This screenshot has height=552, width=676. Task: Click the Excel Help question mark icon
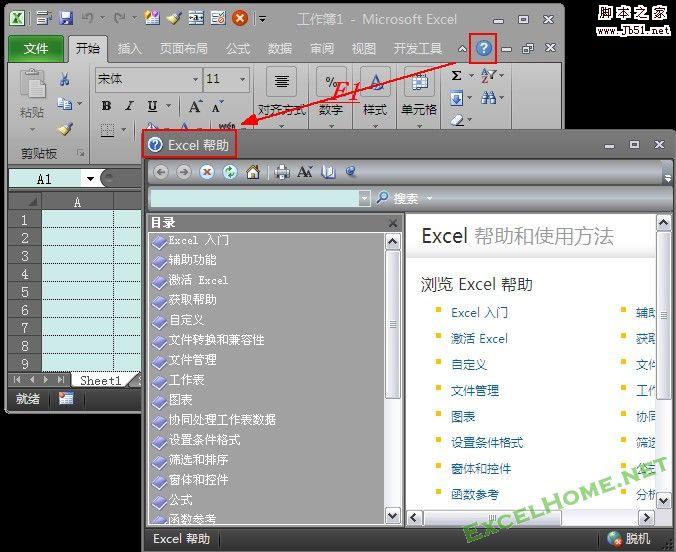pyautogui.click(x=483, y=48)
